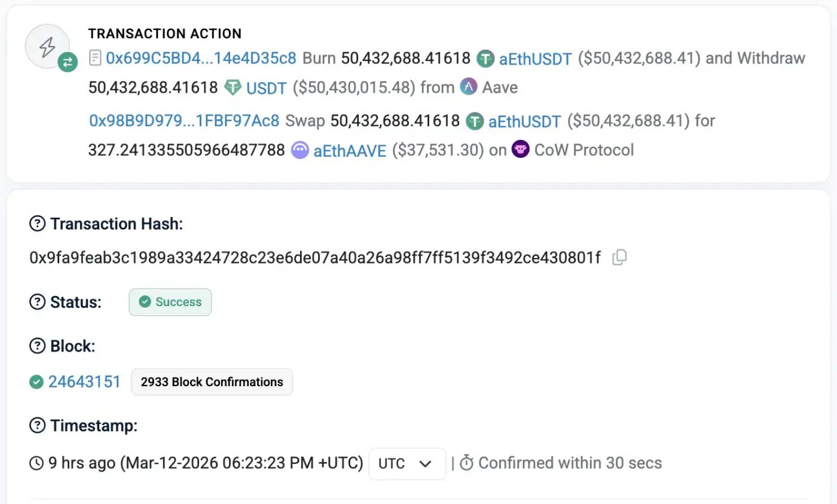Click the Timestamp help question icon
This screenshot has width=837, height=504.
point(37,426)
